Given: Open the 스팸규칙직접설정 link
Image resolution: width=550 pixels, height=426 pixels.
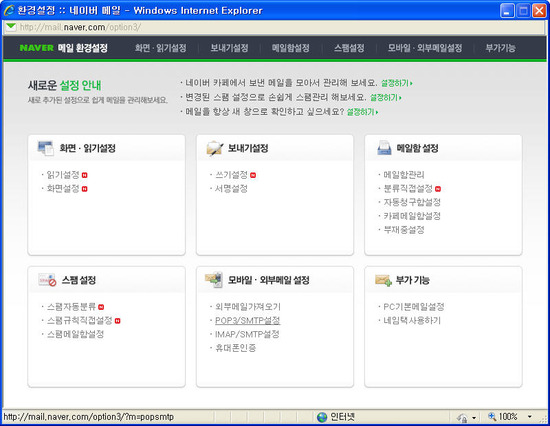Looking at the screenshot, I should (x=80, y=320).
